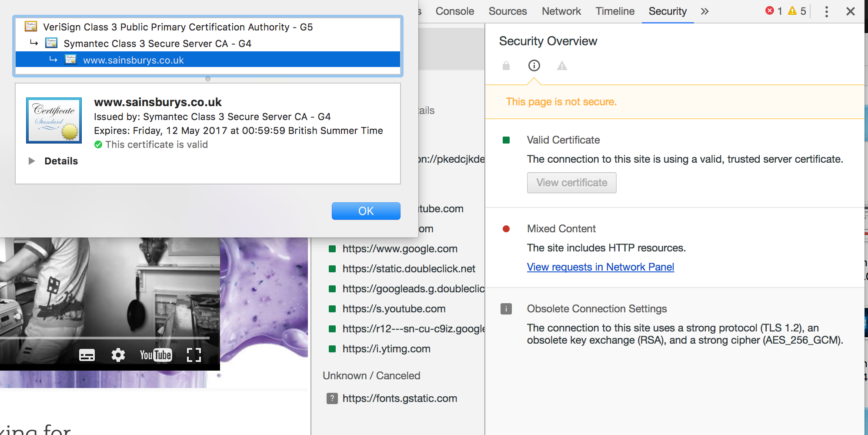
Task: Expand the certificate Details disclosure triangle
Action: click(x=31, y=161)
